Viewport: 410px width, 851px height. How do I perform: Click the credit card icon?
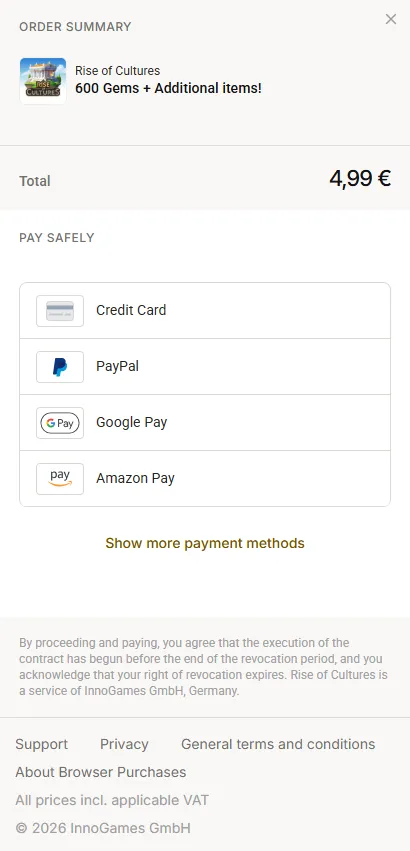pyautogui.click(x=60, y=311)
